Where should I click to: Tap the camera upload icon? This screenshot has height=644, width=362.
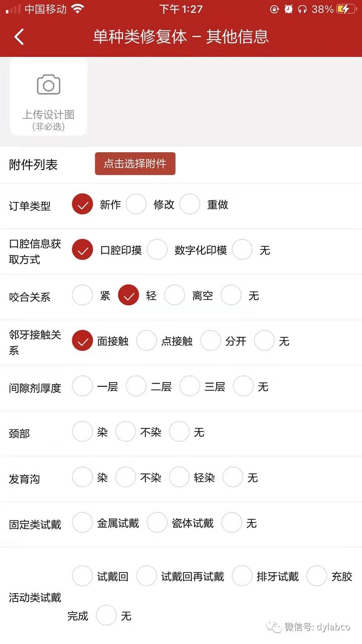tap(48, 85)
